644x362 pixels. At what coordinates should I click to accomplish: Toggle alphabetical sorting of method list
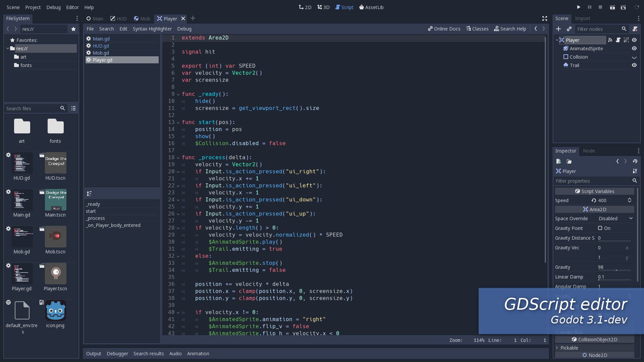[89, 194]
